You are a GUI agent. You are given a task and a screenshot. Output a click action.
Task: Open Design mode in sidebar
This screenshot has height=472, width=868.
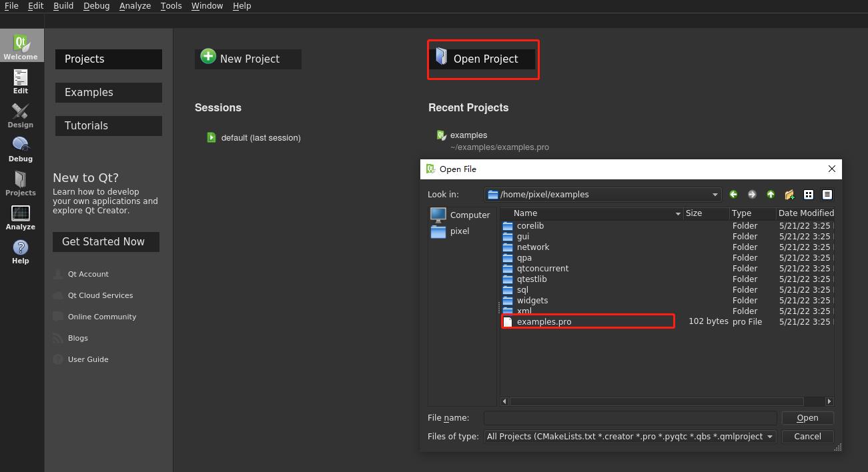pos(21,115)
